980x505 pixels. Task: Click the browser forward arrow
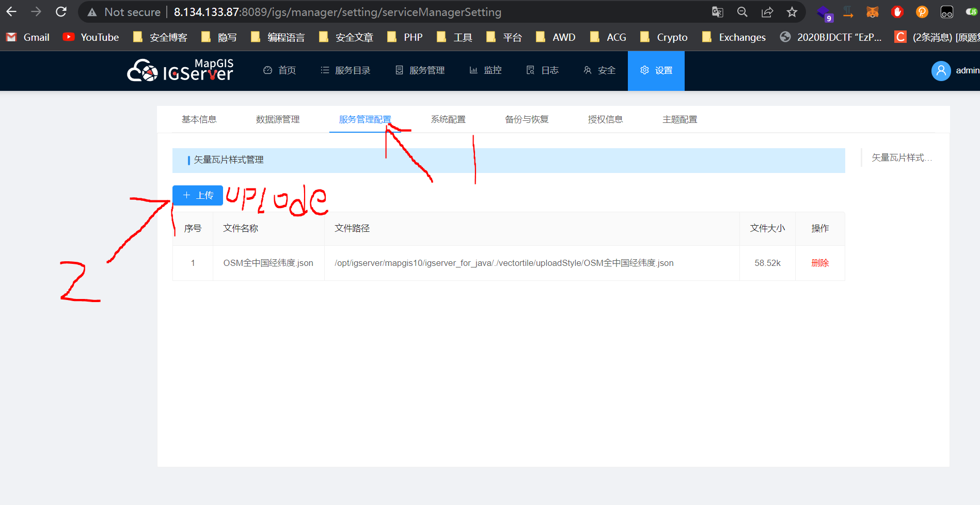pyautogui.click(x=36, y=11)
